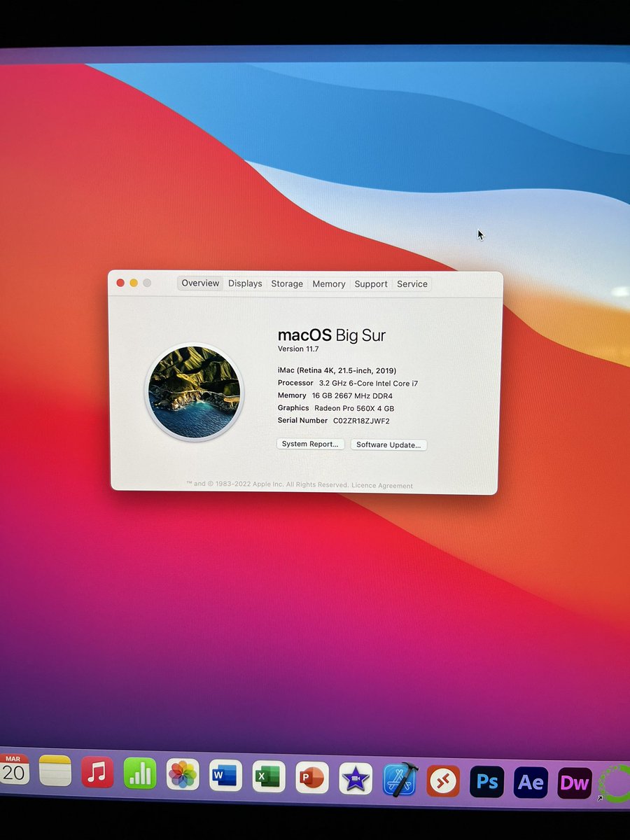Close the About This Mac window
Viewport: 630px width, 840px height.
[120, 282]
